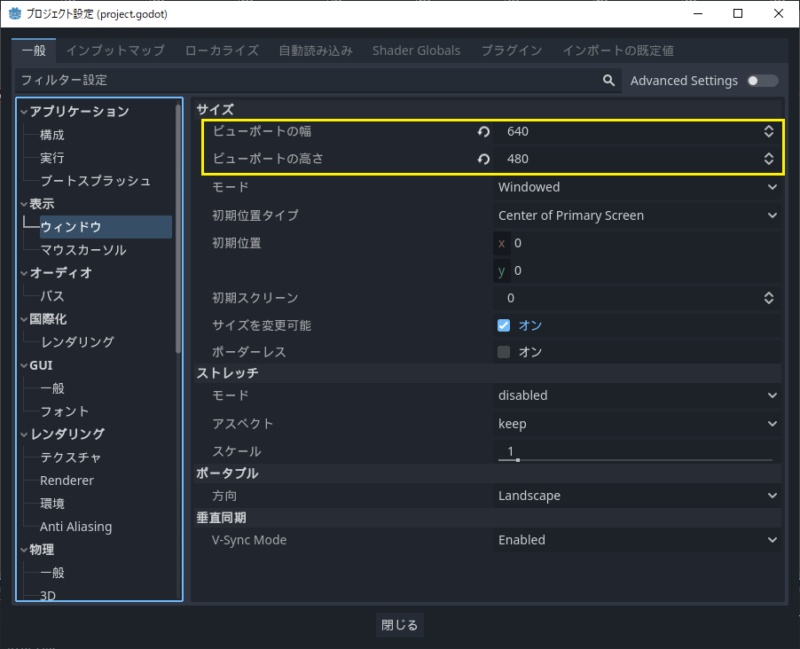This screenshot has width=800, height=649.
Task: Click the フィルター設定 search field
Action: click(305, 80)
